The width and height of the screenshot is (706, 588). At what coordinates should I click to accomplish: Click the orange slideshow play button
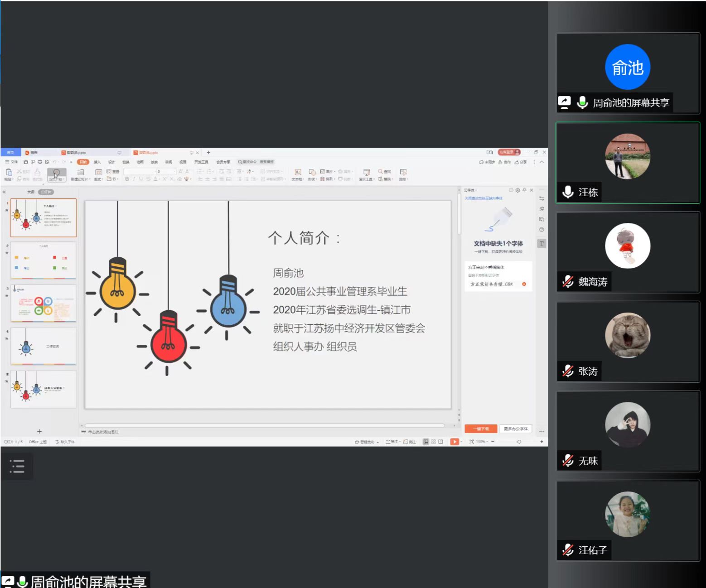point(454,442)
